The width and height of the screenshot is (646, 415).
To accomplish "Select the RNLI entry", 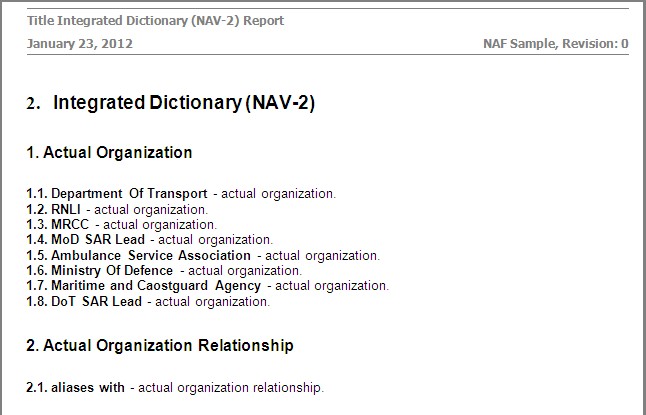I will tap(67, 210).
